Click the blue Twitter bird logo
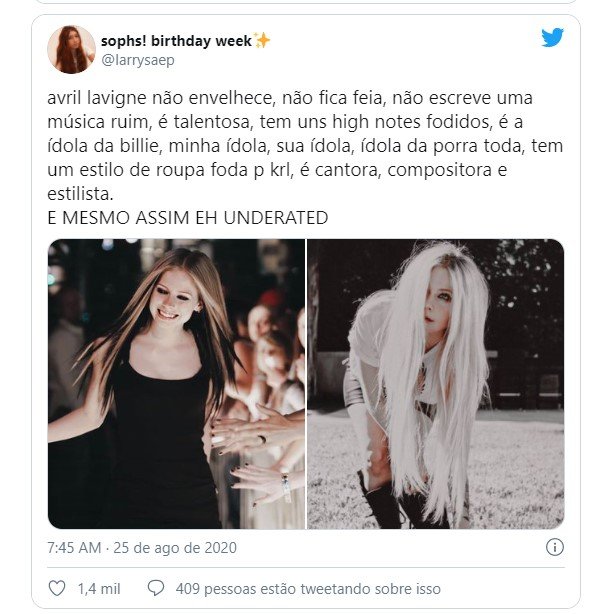The height and width of the screenshot is (614, 597). pyautogui.click(x=552, y=37)
